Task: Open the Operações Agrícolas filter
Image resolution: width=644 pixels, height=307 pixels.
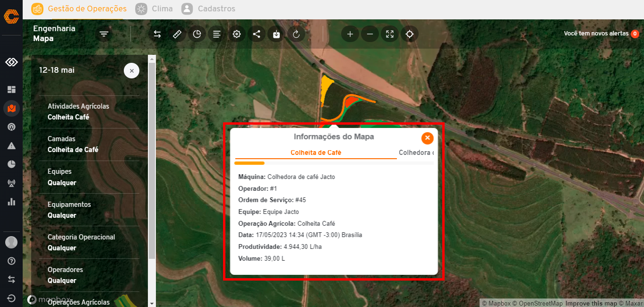Action: pos(89,300)
